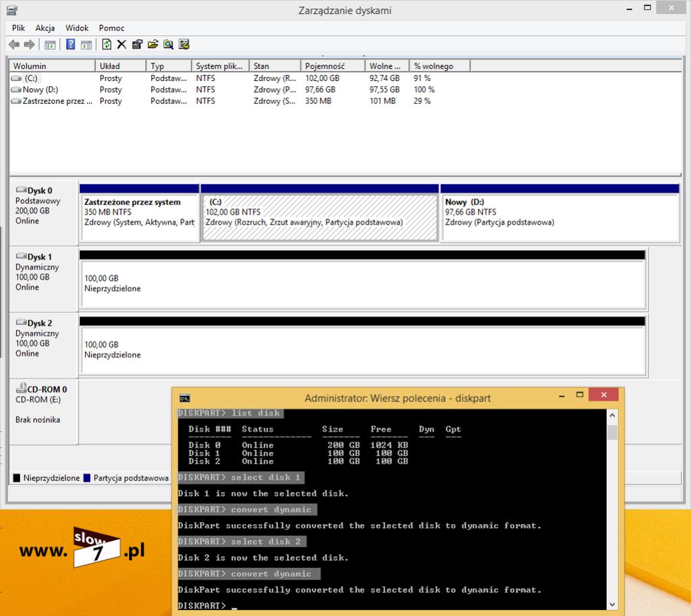Click the 'list disk' command line
Viewport: 691px width, 616px height.
coord(230,414)
